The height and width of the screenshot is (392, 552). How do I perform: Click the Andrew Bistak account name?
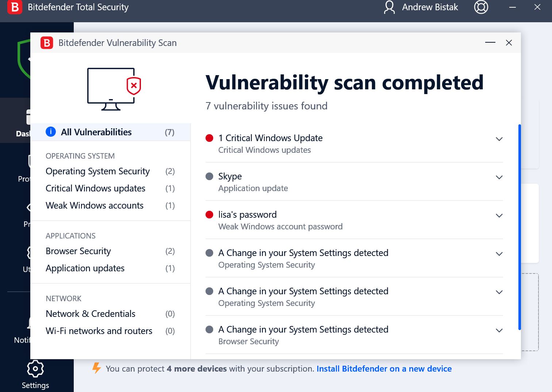pos(430,7)
